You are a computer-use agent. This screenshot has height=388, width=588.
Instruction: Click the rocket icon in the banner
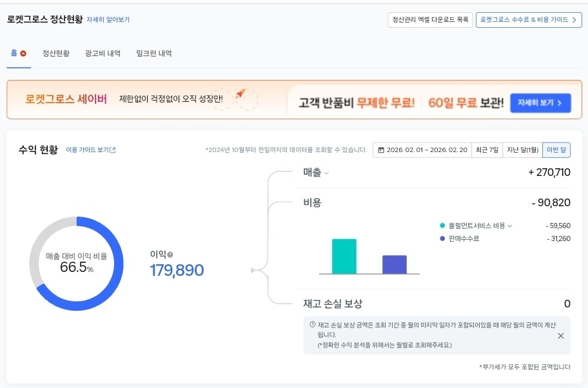click(240, 93)
